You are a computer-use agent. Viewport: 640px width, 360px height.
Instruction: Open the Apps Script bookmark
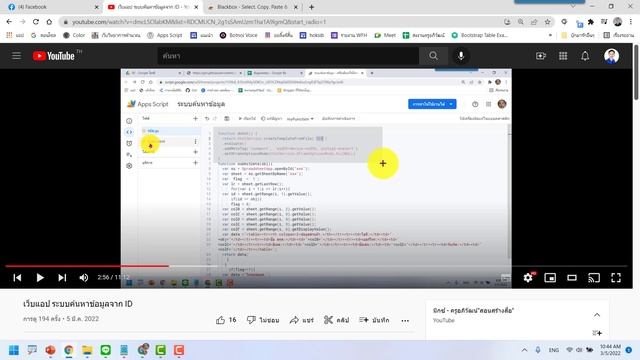tap(164, 35)
